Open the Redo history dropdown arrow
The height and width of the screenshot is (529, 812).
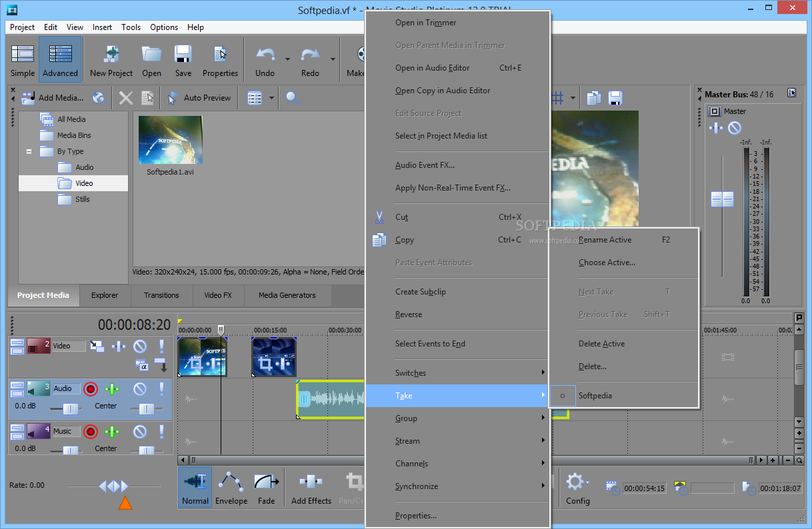point(332,59)
